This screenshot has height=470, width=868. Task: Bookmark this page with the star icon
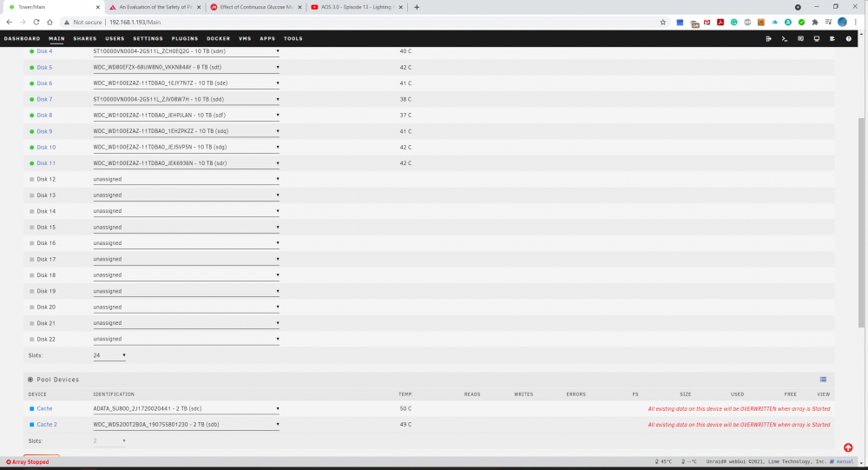coord(662,23)
